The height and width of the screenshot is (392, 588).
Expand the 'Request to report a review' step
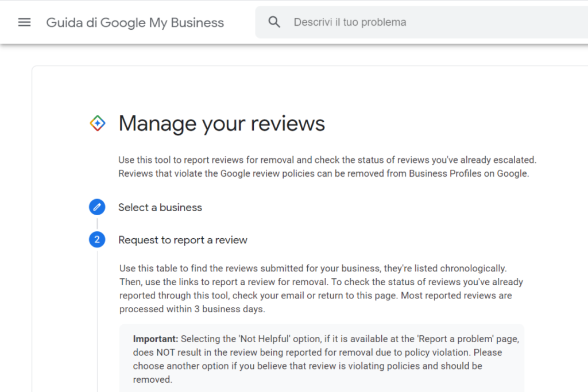183,240
